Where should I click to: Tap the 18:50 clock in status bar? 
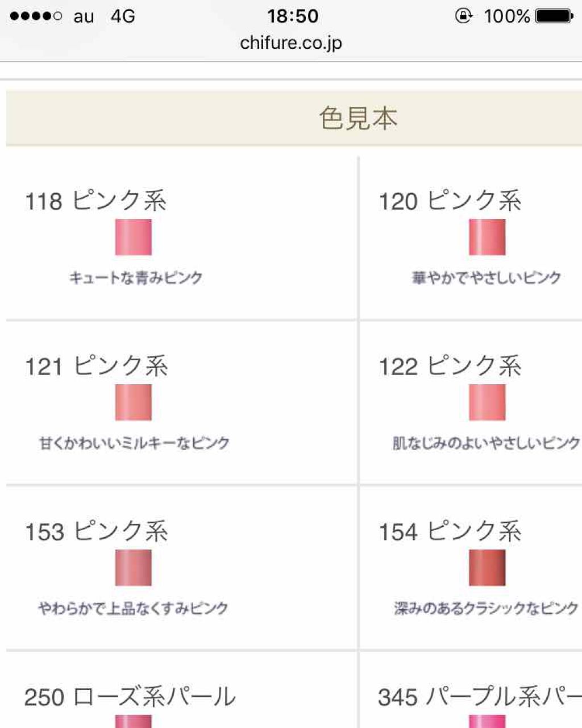click(x=293, y=16)
